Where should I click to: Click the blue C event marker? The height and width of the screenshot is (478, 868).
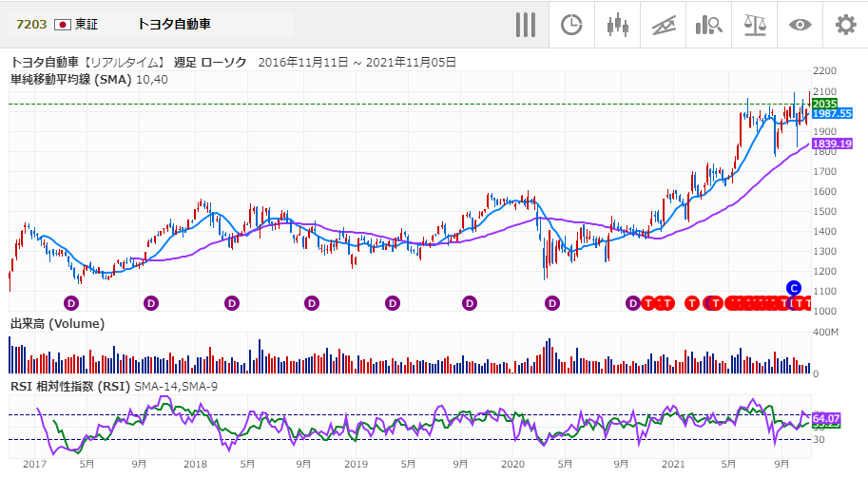pos(793,288)
